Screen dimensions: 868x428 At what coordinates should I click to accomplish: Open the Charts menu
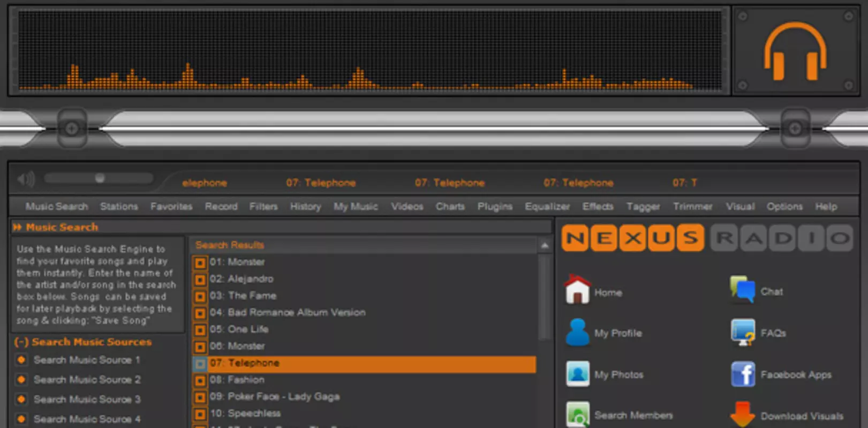[450, 207]
